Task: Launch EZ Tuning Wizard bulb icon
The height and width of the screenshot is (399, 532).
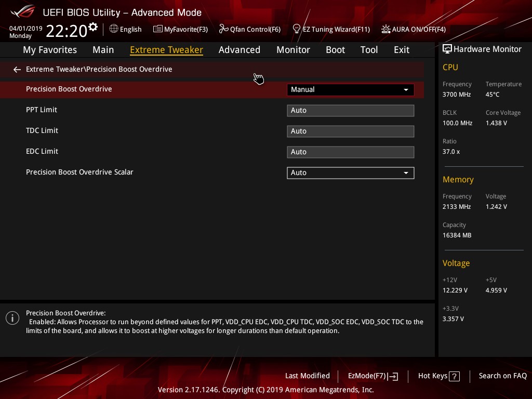Action: pyautogui.click(x=297, y=29)
